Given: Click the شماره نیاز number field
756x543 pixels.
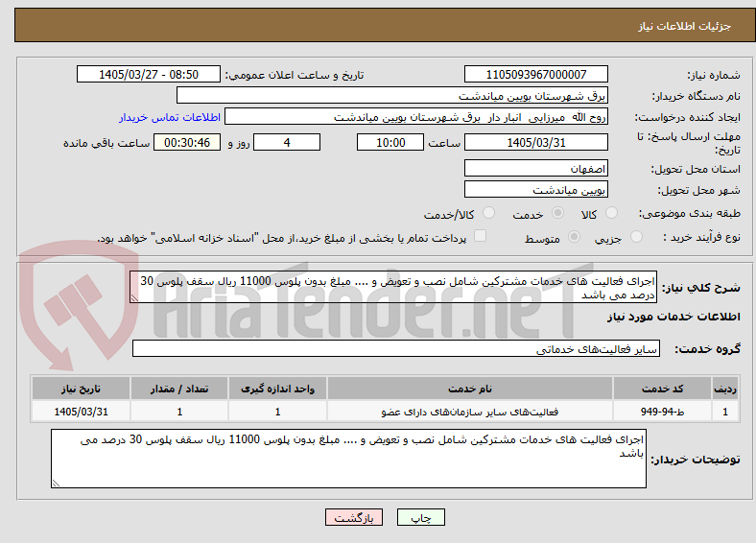Looking at the screenshot, I should point(535,74).
